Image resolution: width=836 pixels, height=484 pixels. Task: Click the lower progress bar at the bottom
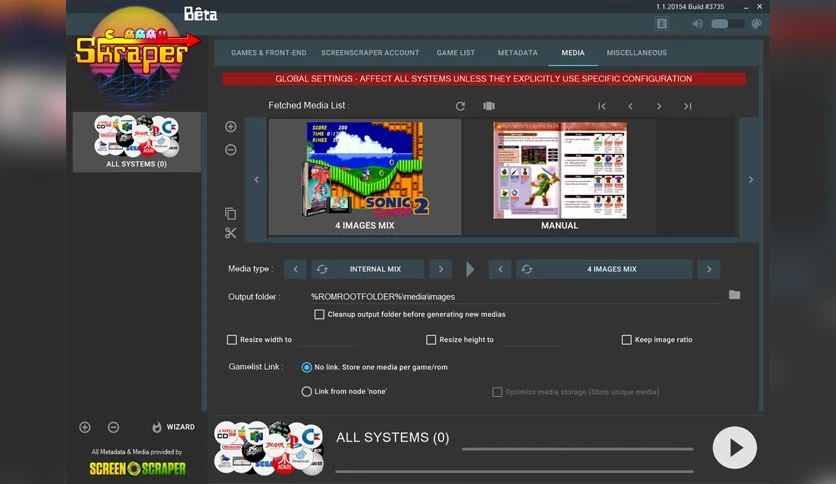pos(514,471)
